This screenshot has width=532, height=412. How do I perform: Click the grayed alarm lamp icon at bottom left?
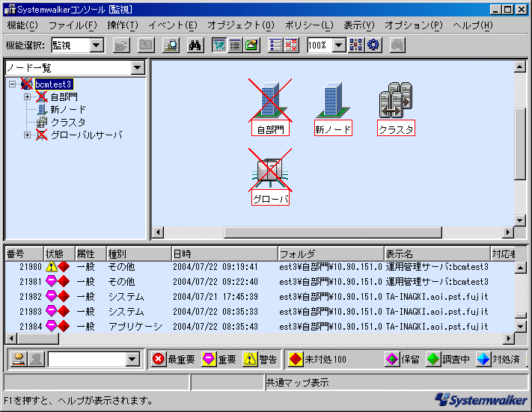(36, 359)
